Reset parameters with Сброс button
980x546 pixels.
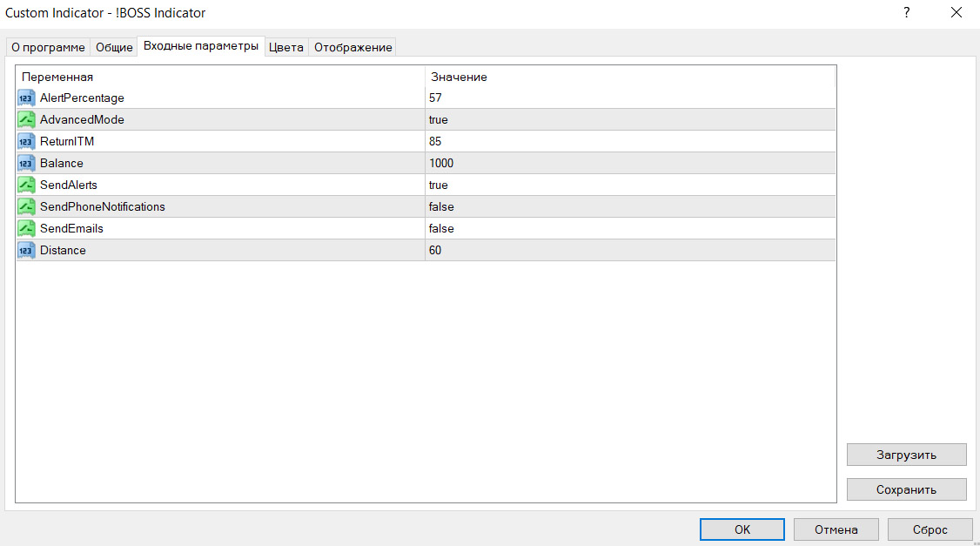(930, 529)
